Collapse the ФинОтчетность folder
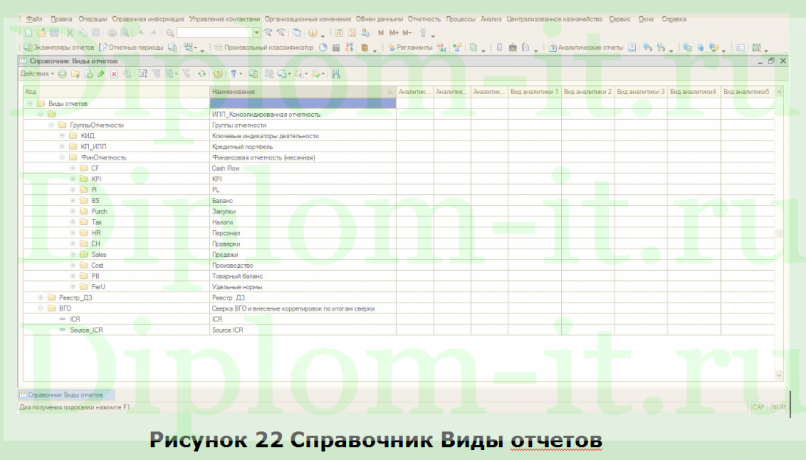 click(x=62, y=157)
